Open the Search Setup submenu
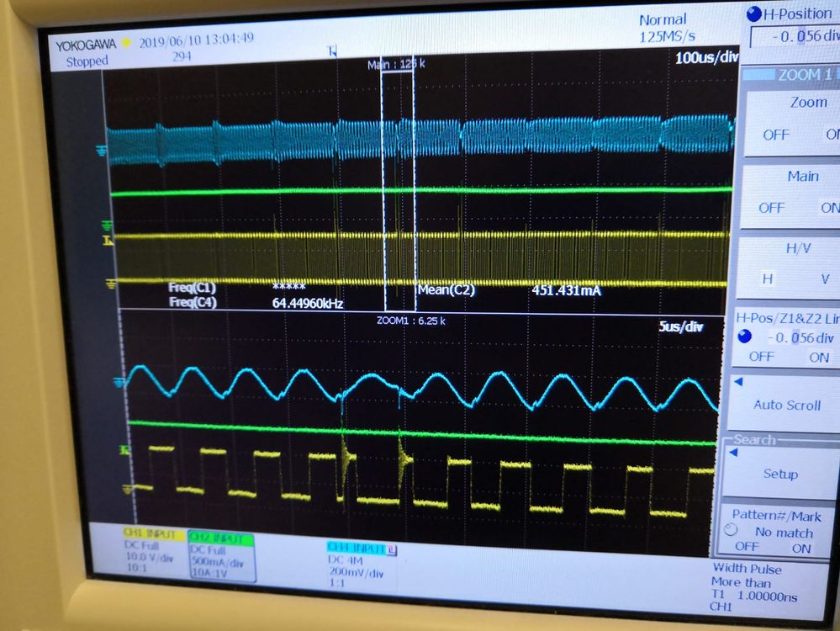This screenshot has width=840, height=631. pyautogui.click(x=780, y=474)
